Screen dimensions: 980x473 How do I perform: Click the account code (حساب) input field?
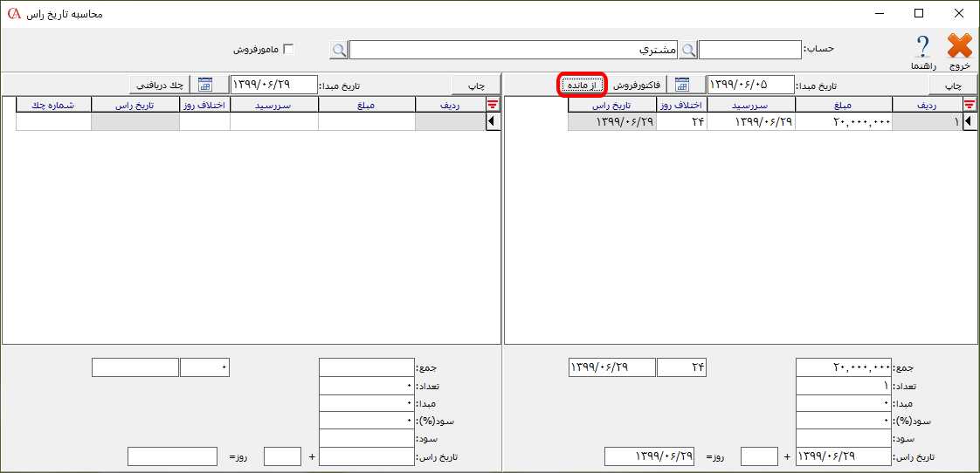click(x=749, y=51)
